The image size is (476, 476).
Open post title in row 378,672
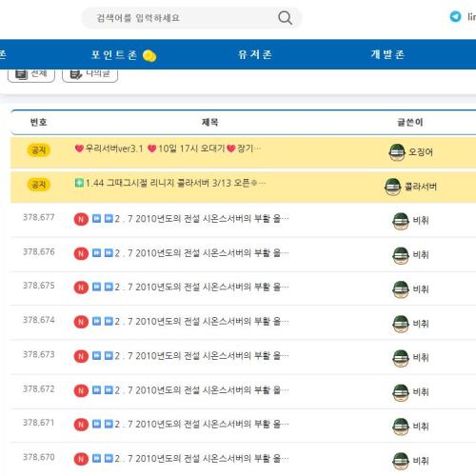pos(190,390)
